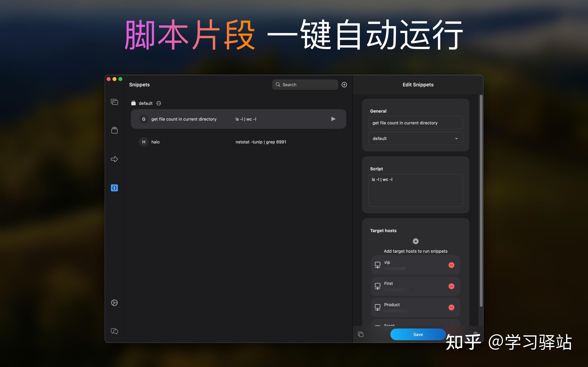
Task: Open the Hosts panel in the sidebar
Action: coord(114,130)
